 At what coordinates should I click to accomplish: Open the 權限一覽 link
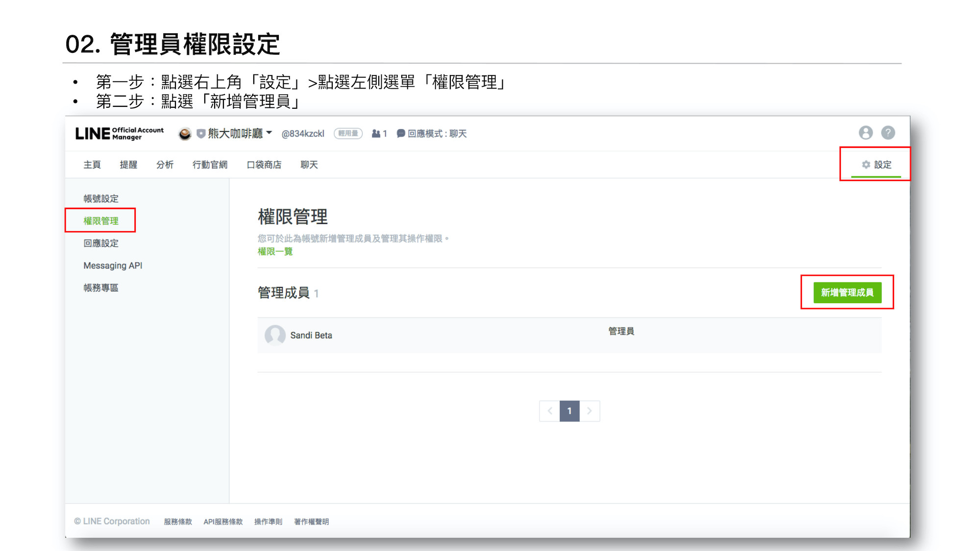pos(275,251)
